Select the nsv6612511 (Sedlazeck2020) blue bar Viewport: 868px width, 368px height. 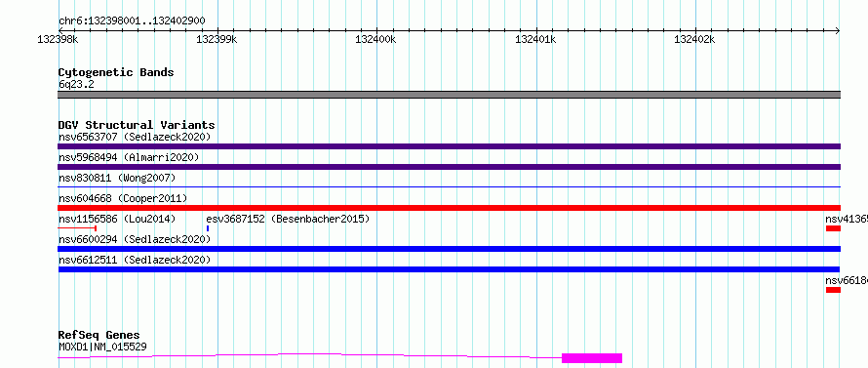tap(449, 269)
